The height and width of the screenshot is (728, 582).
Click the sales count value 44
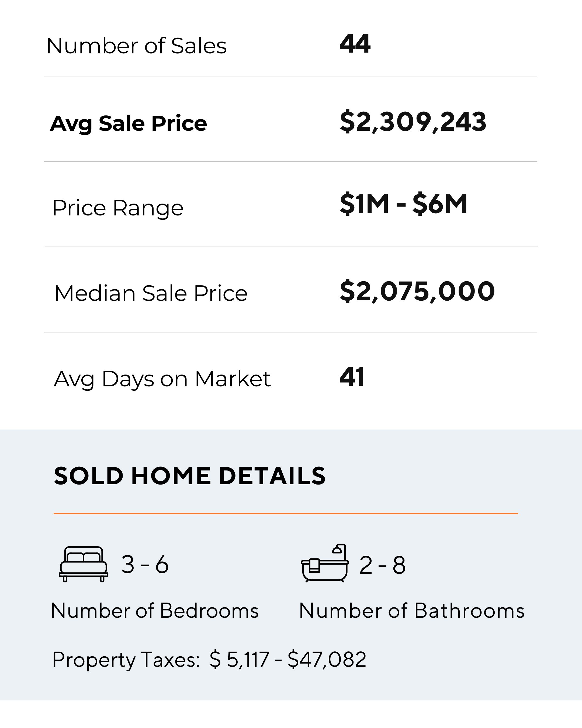coord(355,44)
